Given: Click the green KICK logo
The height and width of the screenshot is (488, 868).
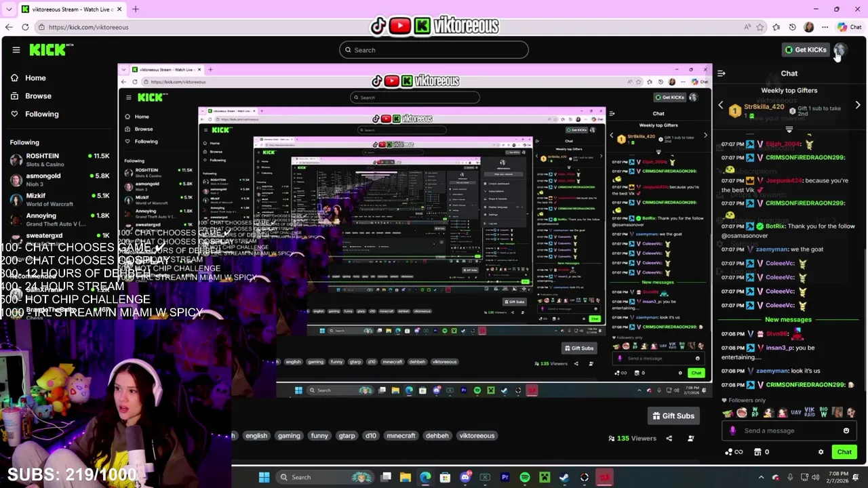Looking at the screenshot, I should click(x=47, y=49).
